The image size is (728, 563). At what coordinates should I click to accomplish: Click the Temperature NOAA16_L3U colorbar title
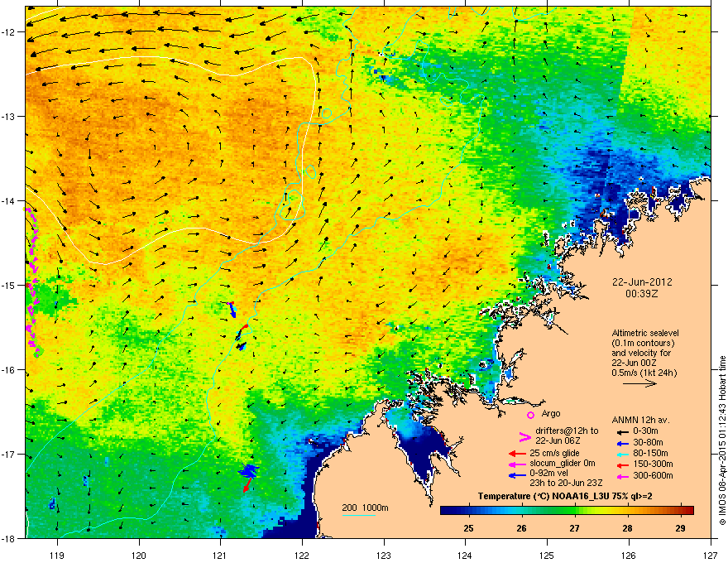pyautogui.click(x=564, y=496)
